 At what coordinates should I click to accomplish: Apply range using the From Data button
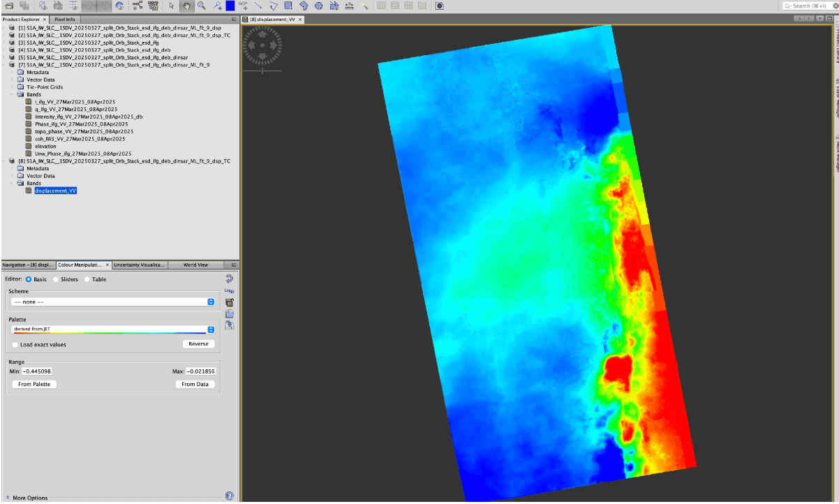[195, 384]
